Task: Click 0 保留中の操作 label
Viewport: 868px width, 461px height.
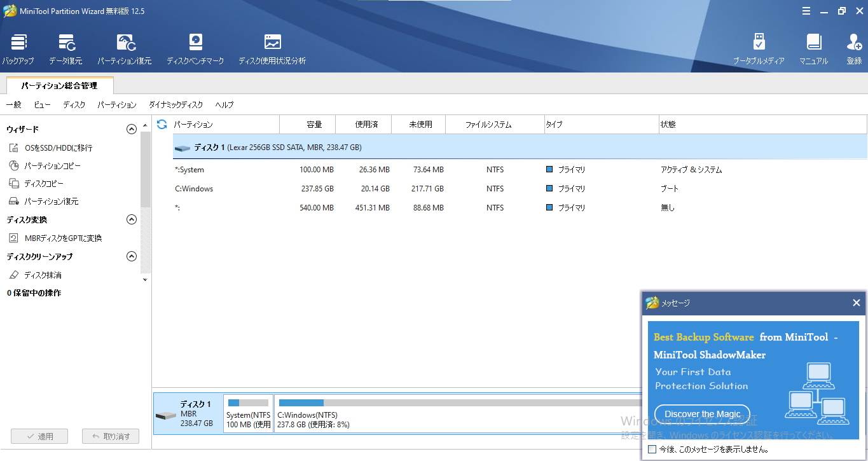Action: 34,293
